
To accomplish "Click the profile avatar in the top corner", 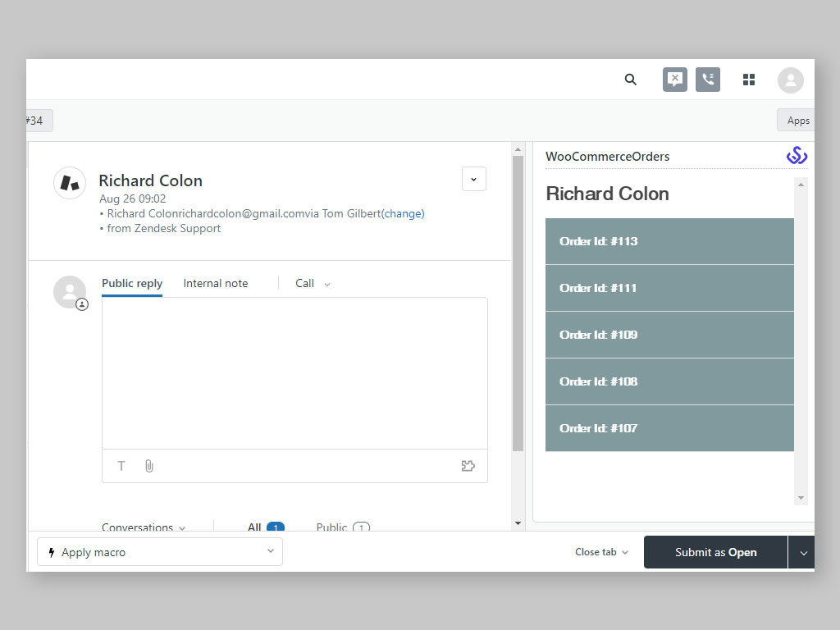I will pyautogui.click(x=789, y=80).
